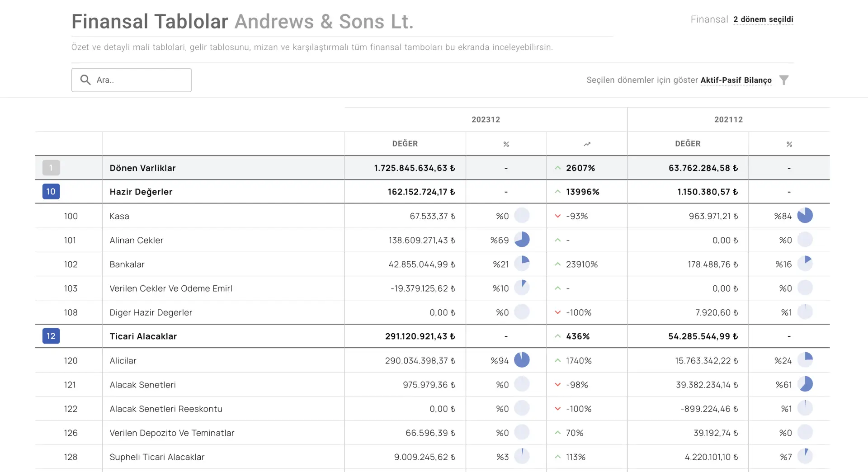This screenshot has height=472, width=868.
Task: Toggle the group 1 Dönen Varliklar badge
Action: tap(51, 168)
